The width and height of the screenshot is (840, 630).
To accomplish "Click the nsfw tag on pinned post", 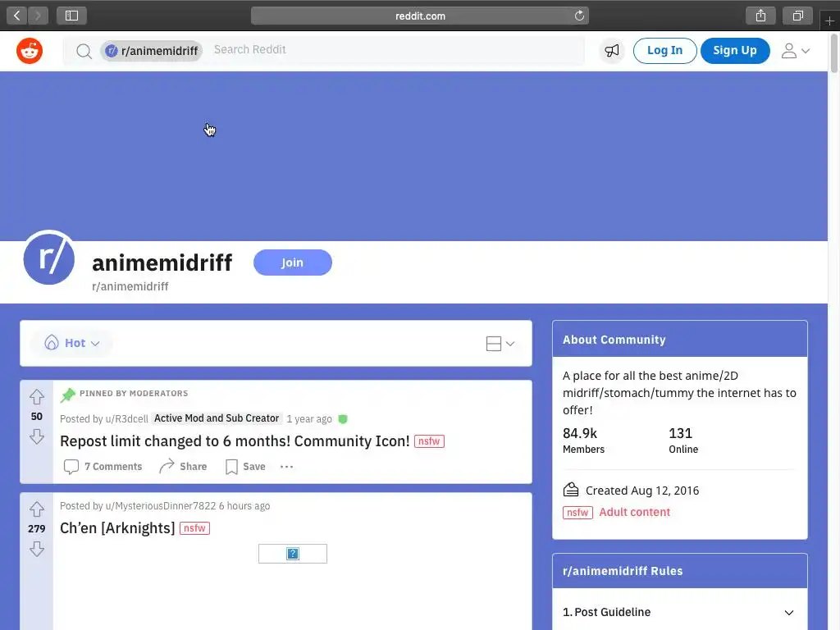I will pos(429,441).
